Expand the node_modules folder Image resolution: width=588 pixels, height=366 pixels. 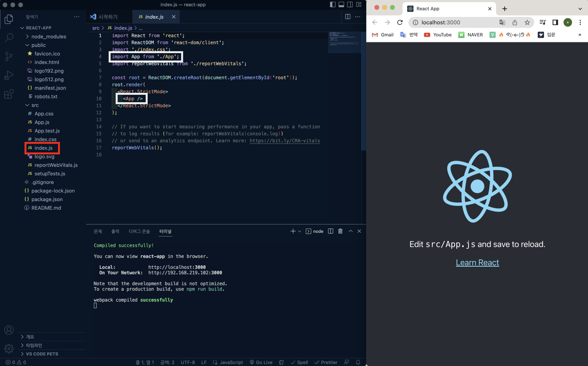[52, 36]
